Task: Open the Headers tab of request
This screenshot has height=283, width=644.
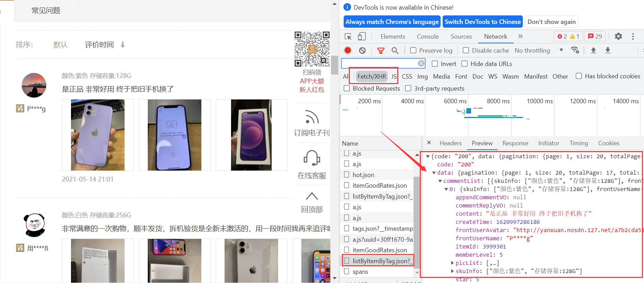Action: tap(450, 143)
